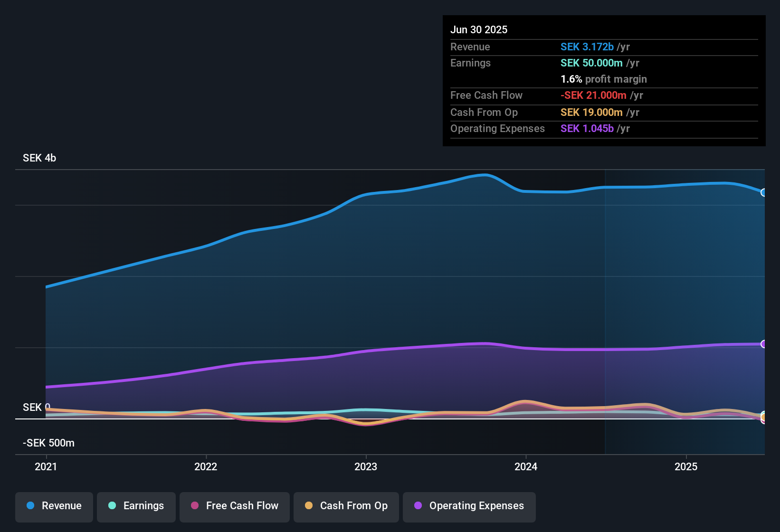The width and height of the screenshot is (780, 532).
Task: Click the -SEK 21.000m free cash flow value
Action: (x=593, y=95)
